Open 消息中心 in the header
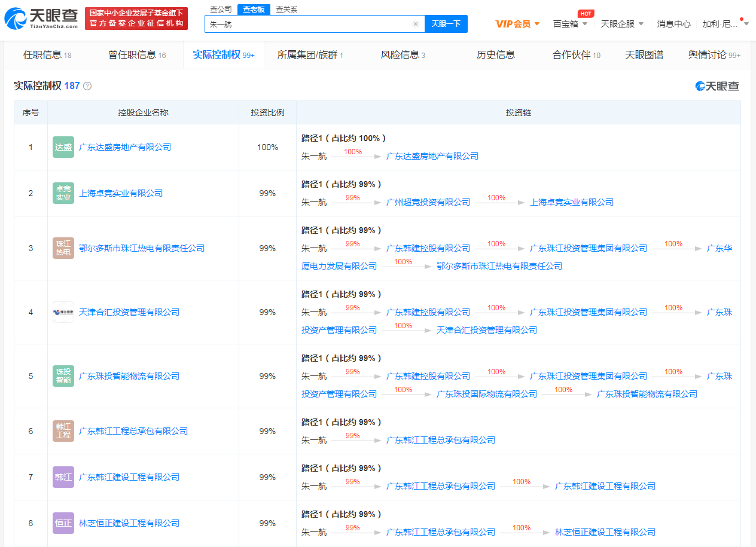Viewport: 756px width, 547px height. tap(673, 24)
